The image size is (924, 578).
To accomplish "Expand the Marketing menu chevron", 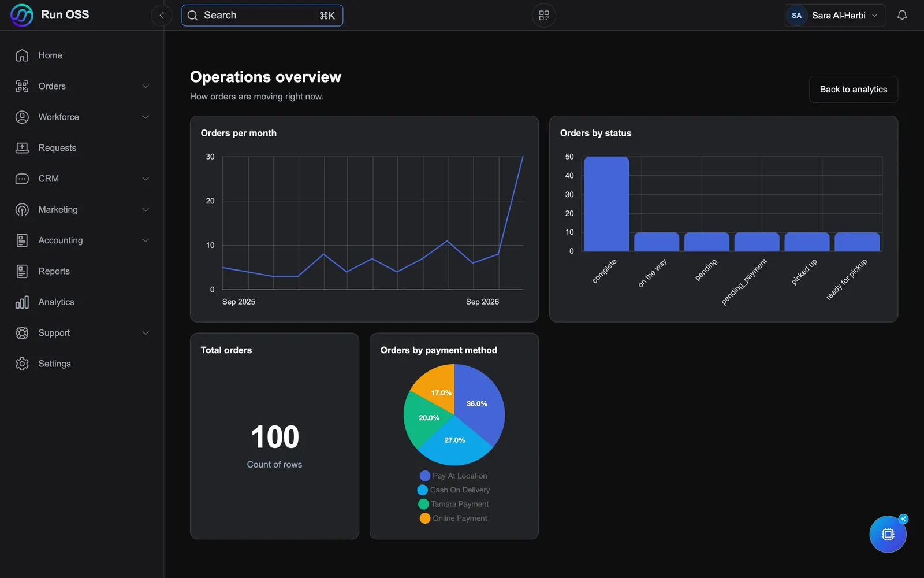I will coord(146,209).
